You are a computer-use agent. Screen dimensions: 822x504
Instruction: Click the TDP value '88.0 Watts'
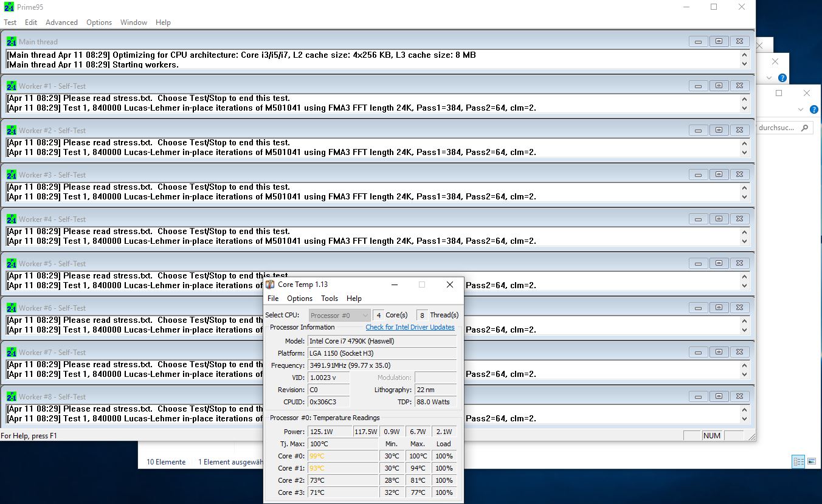435,402
